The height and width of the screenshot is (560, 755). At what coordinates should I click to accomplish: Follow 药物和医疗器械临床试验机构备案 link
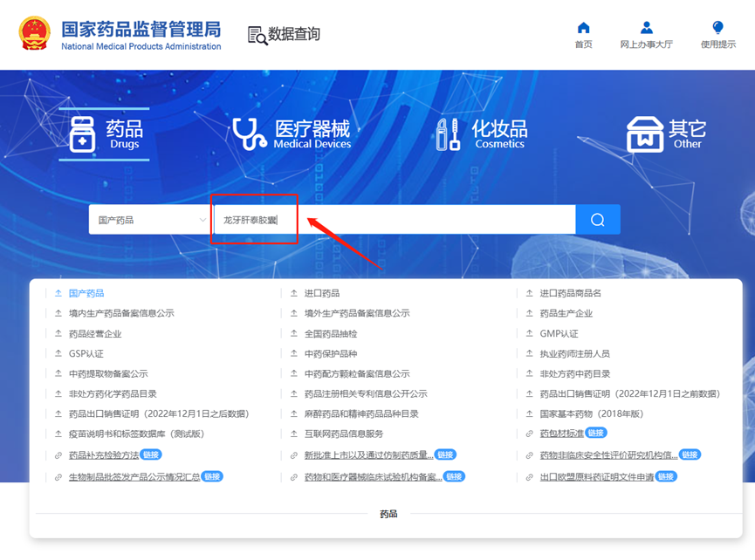[x=373, y=477]
